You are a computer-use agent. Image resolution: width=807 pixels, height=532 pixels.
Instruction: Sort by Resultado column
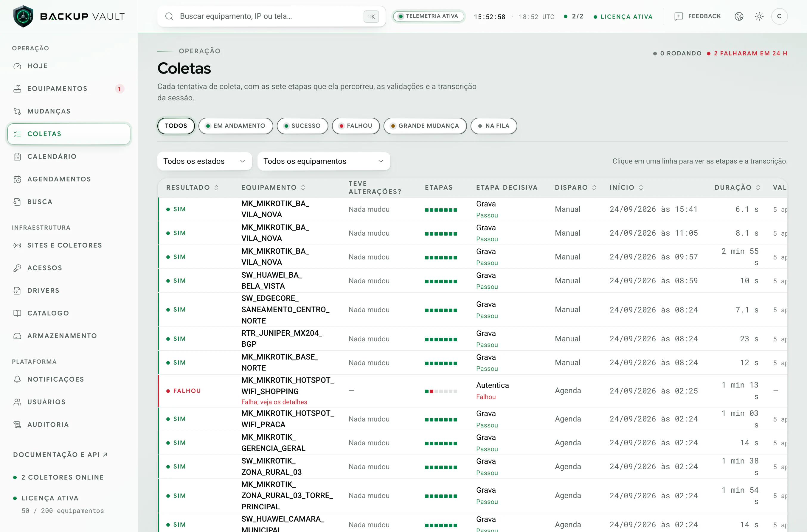coord(192,188)
